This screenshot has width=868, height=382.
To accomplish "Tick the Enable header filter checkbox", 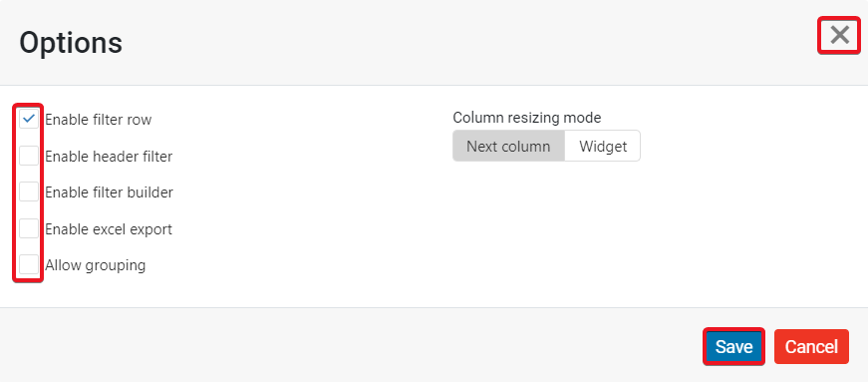I will click(29, 156).
